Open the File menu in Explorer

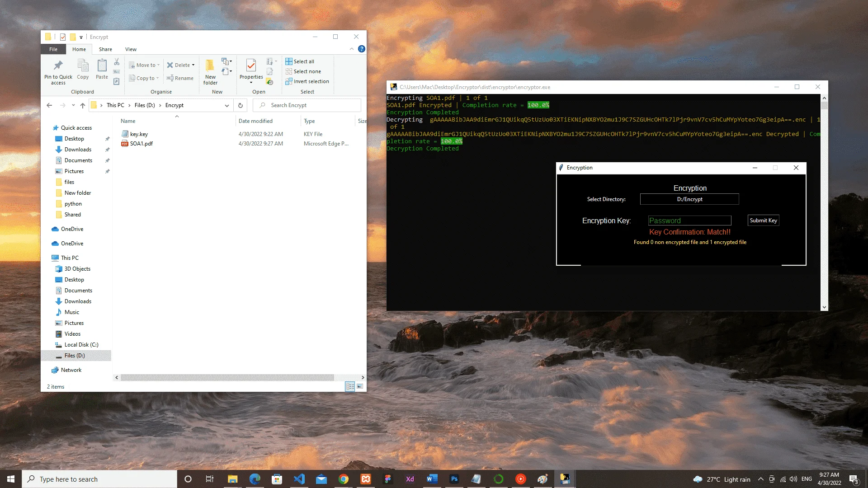[53, 49]
